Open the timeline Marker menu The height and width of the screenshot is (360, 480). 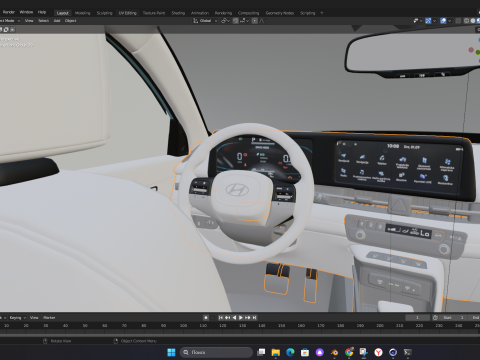pos(49,318)
